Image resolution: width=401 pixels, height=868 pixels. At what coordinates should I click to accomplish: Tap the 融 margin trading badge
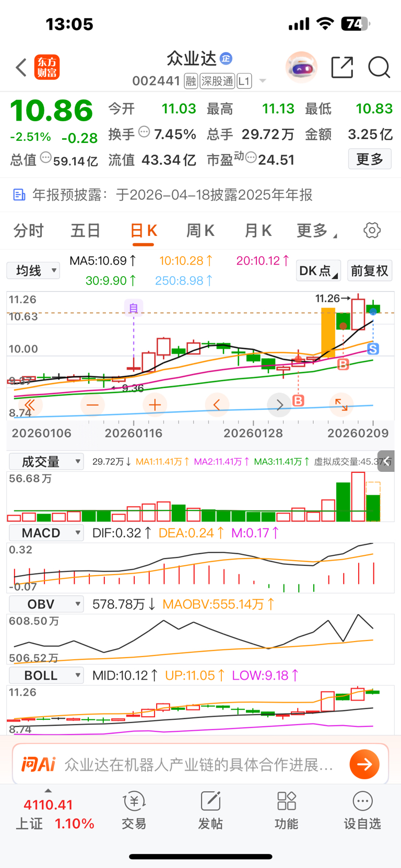pyautogui.click(x=191, y=81)
